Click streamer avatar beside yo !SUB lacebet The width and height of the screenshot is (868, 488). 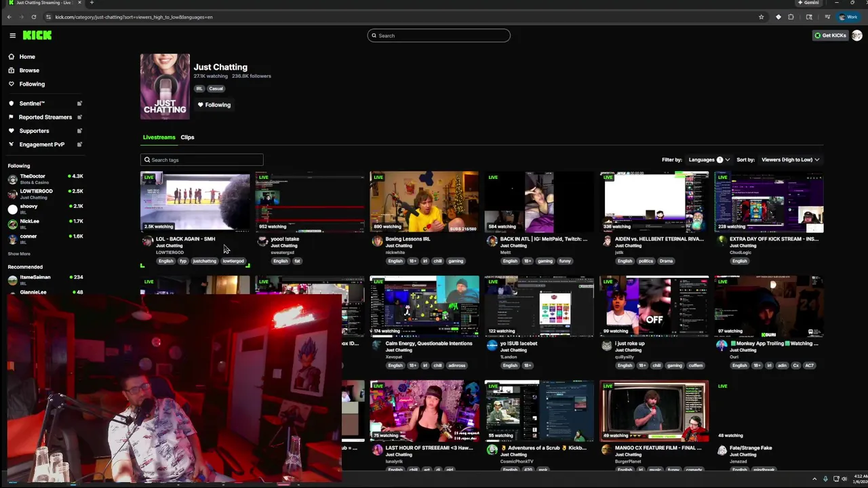point(492,345)
